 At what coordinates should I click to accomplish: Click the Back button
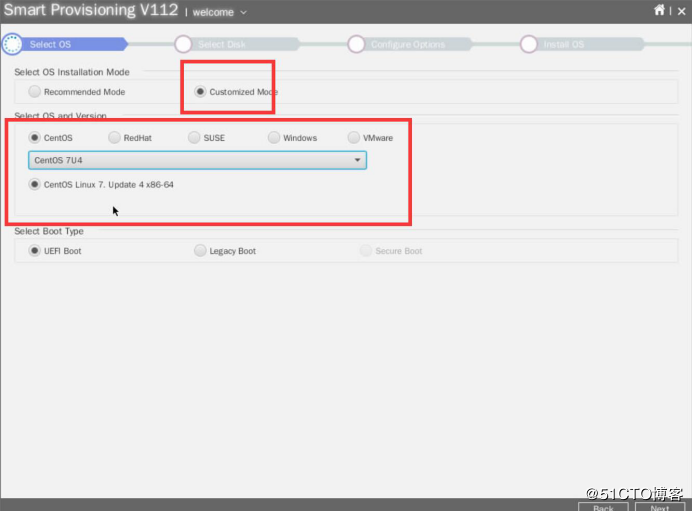603,507
